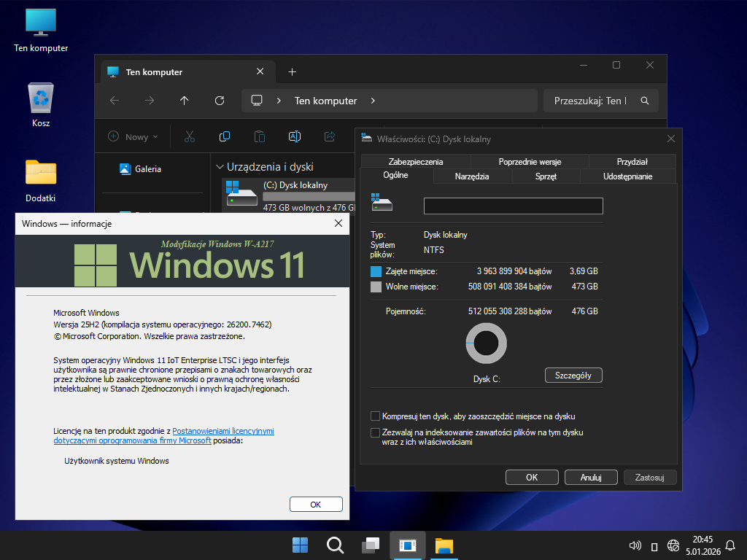Viewport: 747px width, 560px height.
Task: Click the Refresh button in File Explorer
Action: (x=220, y=101)
